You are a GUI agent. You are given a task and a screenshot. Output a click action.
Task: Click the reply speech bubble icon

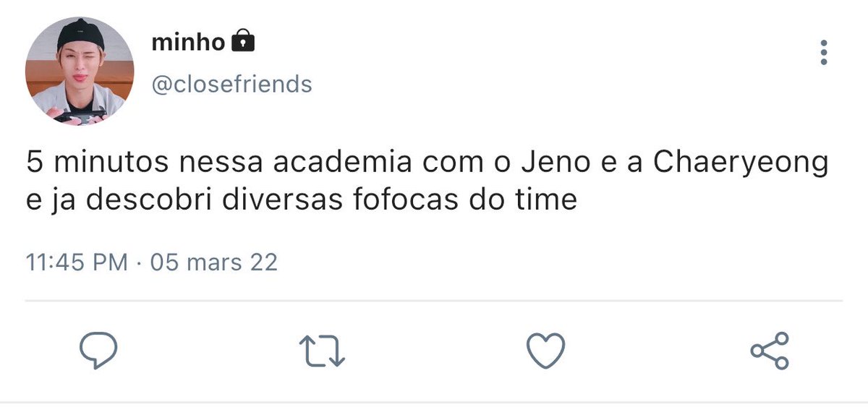tap(98, 352)
